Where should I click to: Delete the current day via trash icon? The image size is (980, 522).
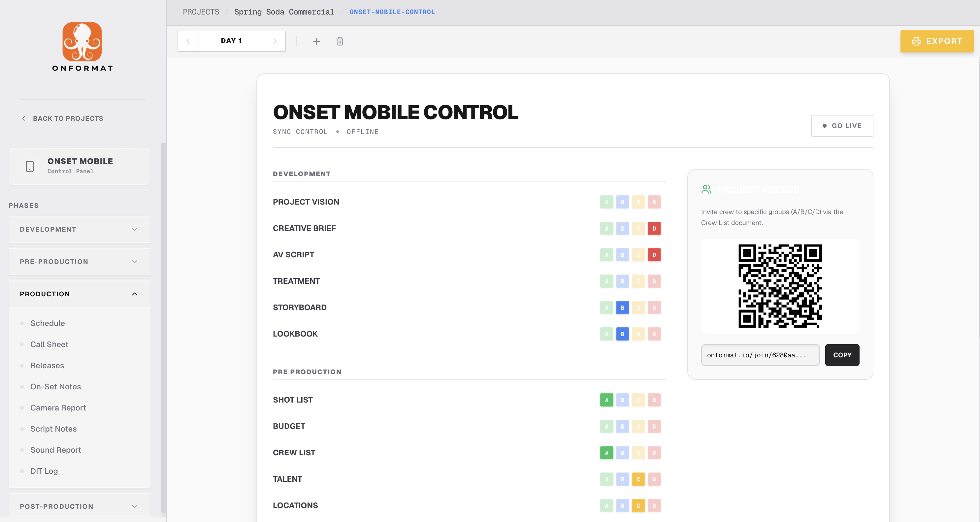pyautogui.click(x=340, y=41)
